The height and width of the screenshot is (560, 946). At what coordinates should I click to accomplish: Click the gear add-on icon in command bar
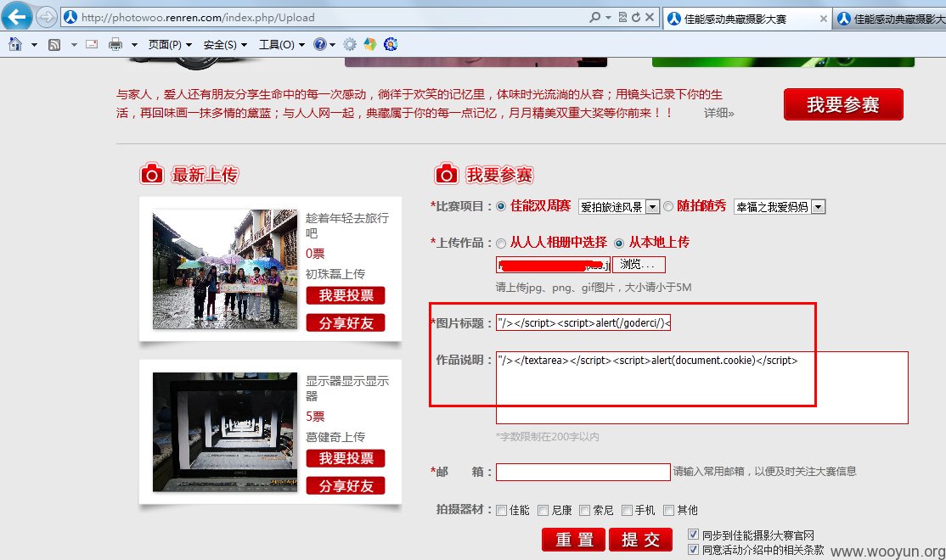349,44
